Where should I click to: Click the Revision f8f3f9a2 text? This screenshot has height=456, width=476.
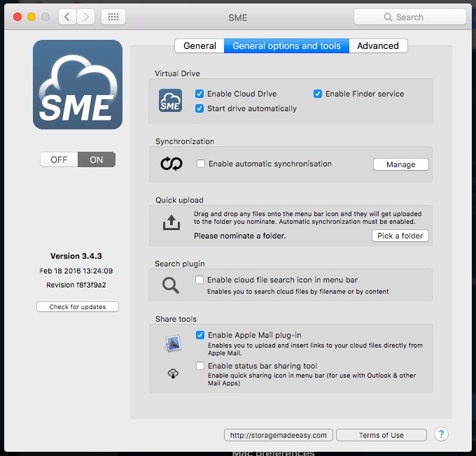(76, 285)
